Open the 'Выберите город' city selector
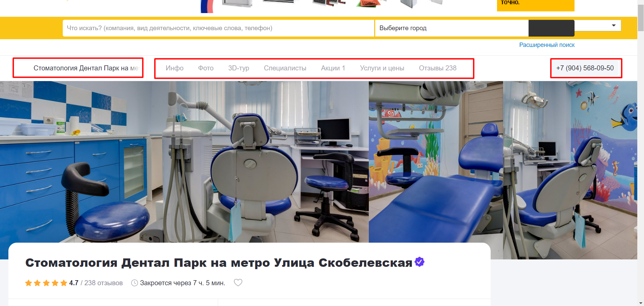 (x=452, y=28)
